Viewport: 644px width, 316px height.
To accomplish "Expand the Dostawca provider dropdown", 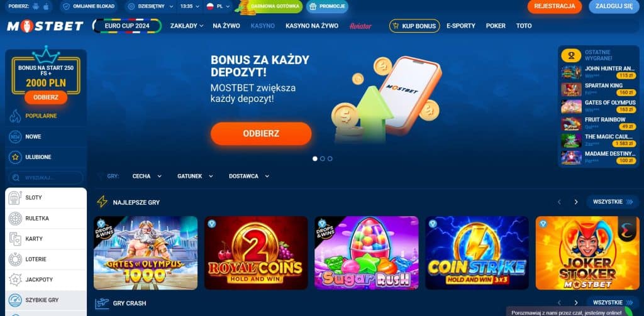I will (249, 176).
